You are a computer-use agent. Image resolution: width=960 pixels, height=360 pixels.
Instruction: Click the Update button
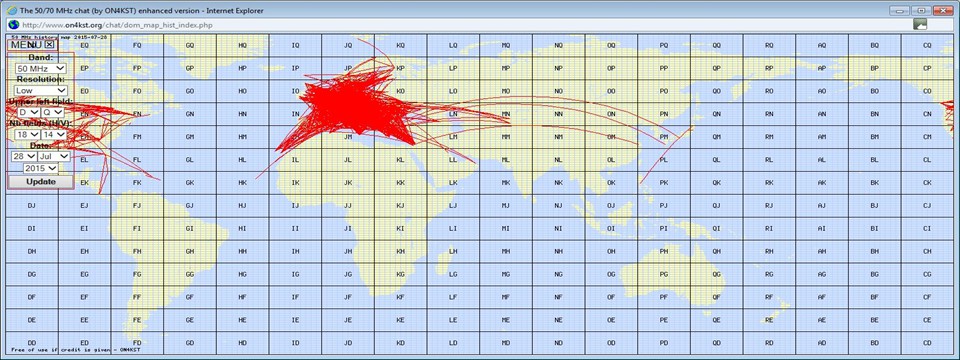[x=41, y=182]
